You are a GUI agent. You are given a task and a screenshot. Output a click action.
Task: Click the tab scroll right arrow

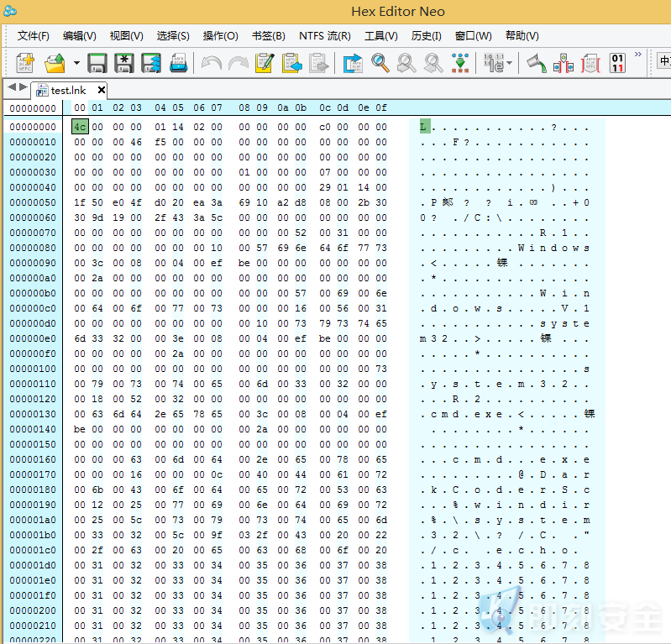(x=24, y=86)
